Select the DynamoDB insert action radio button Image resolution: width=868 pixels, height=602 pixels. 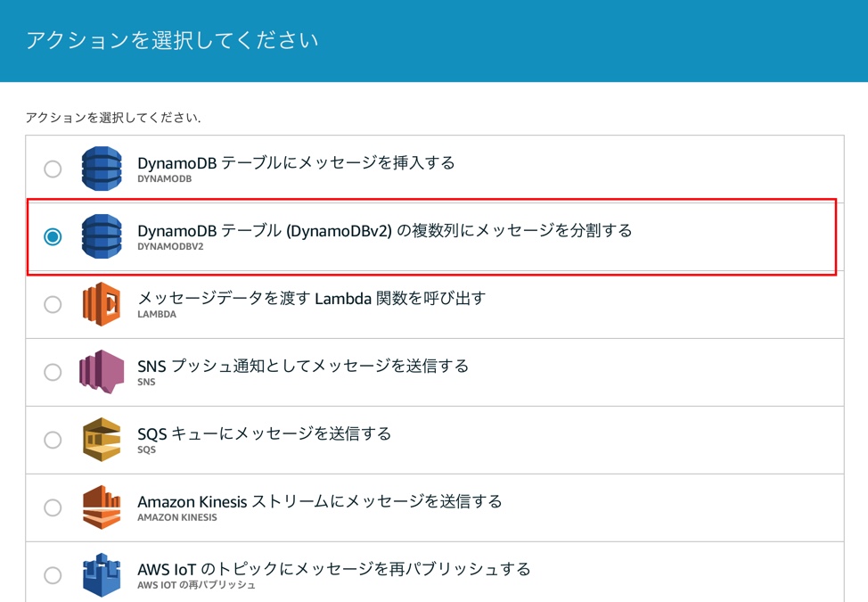coord(53,169)
